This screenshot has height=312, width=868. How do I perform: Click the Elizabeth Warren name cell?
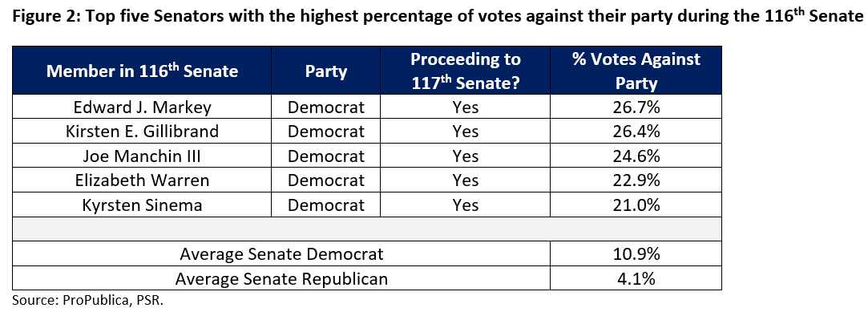[x=143, y=180]
